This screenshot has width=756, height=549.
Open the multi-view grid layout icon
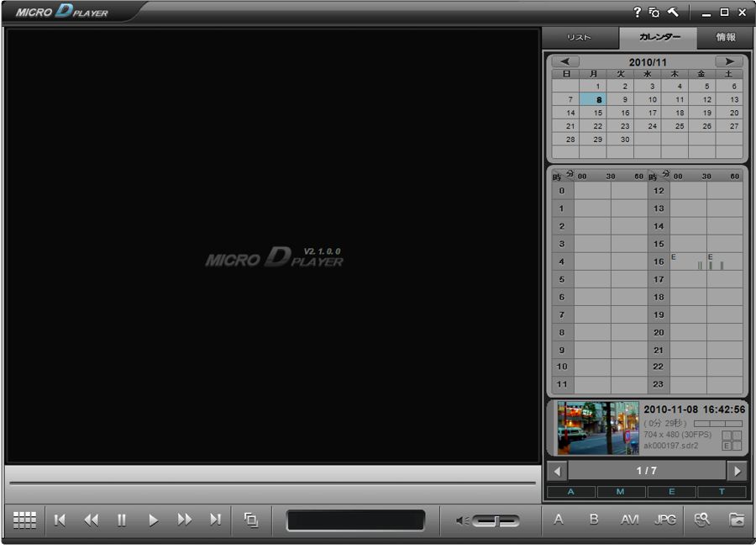[24, 520]
